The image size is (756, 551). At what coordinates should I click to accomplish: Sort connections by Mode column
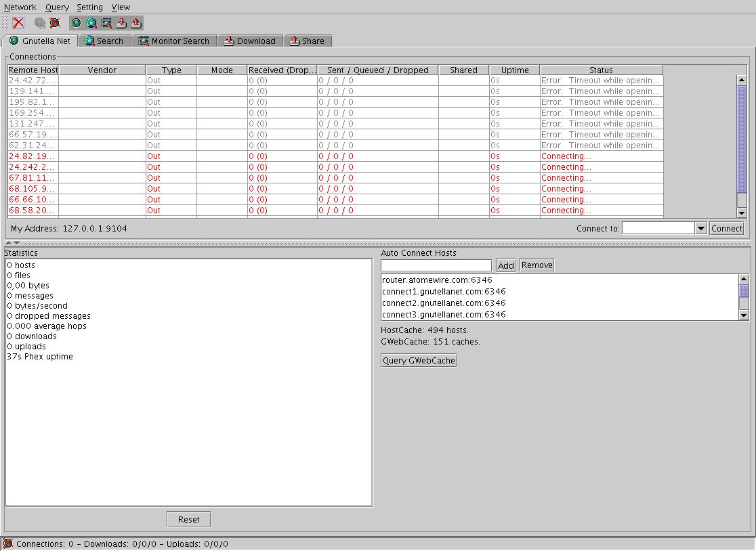click(222, 70)
